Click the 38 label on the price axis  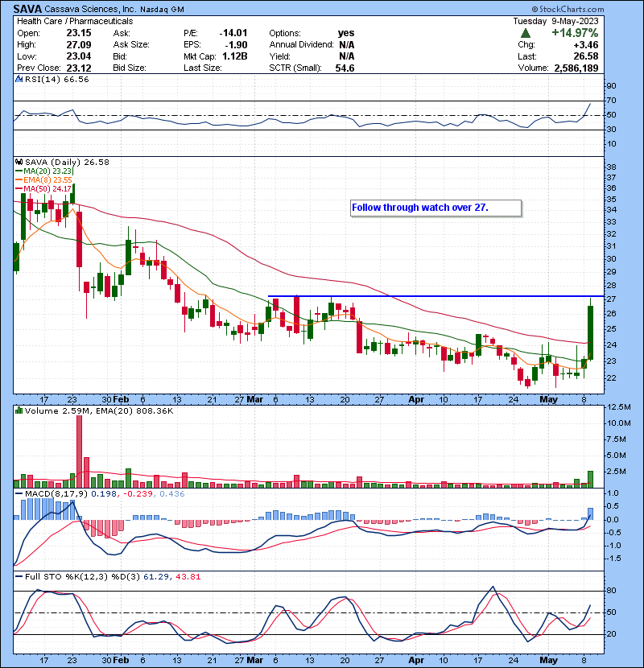click(611, 167)
